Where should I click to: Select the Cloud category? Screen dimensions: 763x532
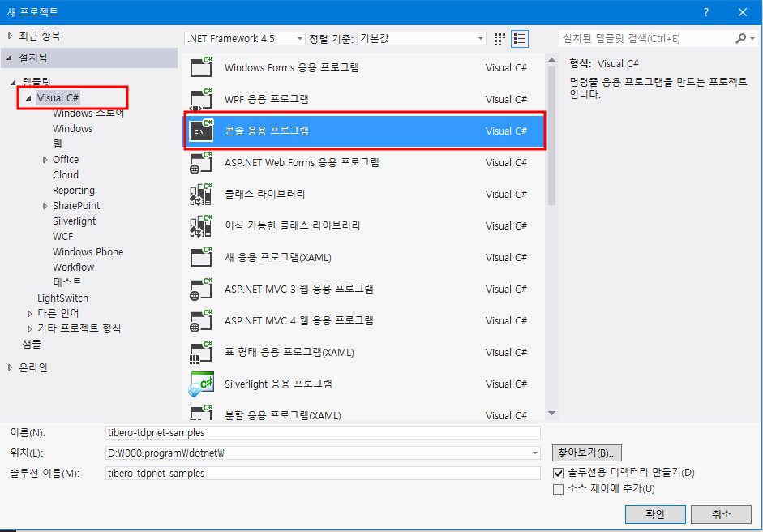coord(65,174)
